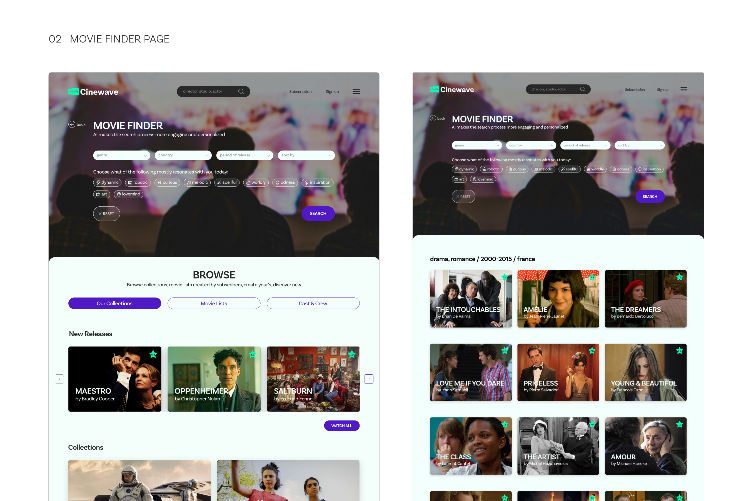Screen dimensions: 751x501
Task: Click Subscription link in the right mockup header
Action: (635, 90)
